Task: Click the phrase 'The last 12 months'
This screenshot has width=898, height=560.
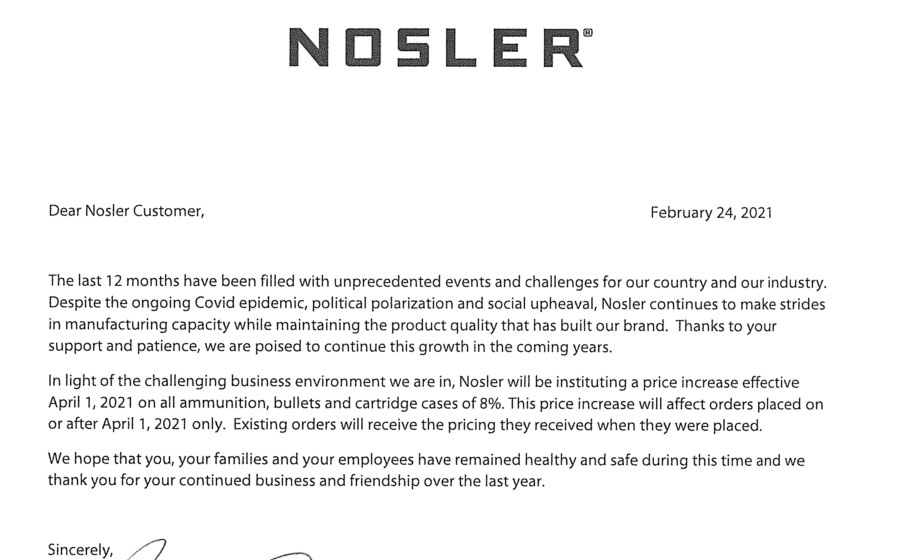Action: 113,281
